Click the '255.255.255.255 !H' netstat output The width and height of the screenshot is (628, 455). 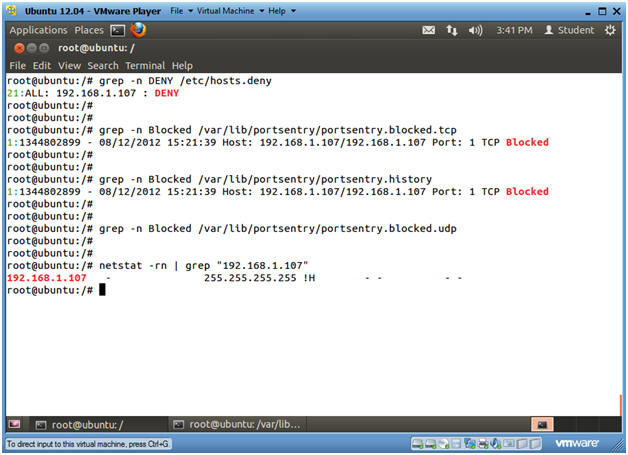(x=260, y=278)
